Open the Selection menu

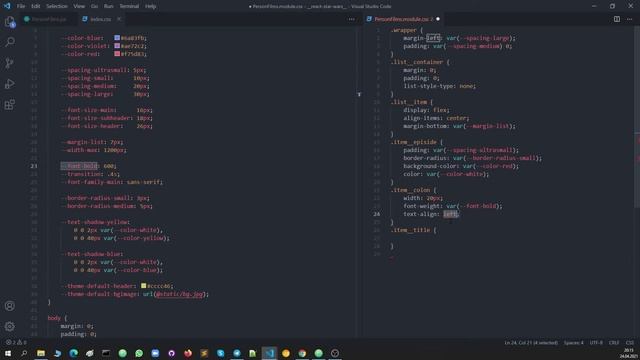[x=57, y=6]
